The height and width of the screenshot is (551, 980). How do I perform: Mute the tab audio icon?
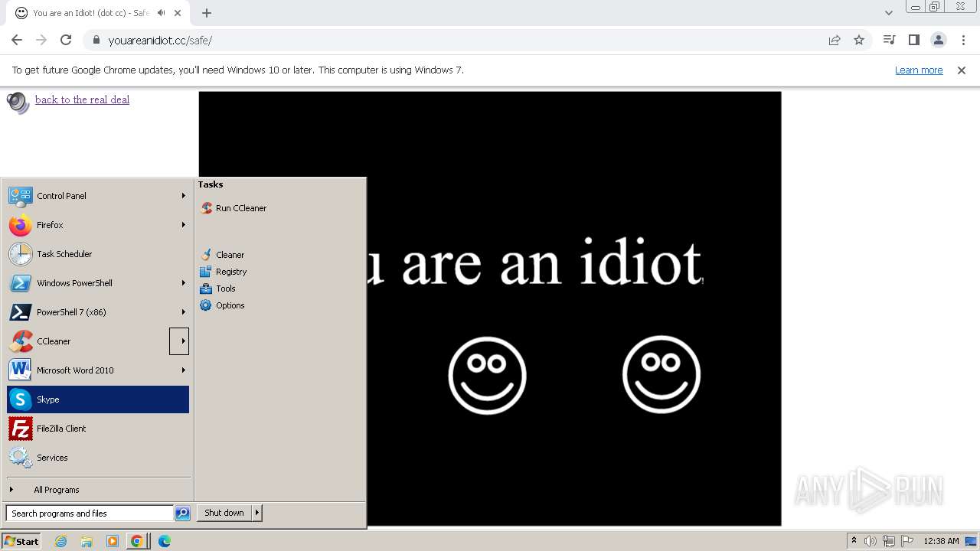click(x=161, y=13)
